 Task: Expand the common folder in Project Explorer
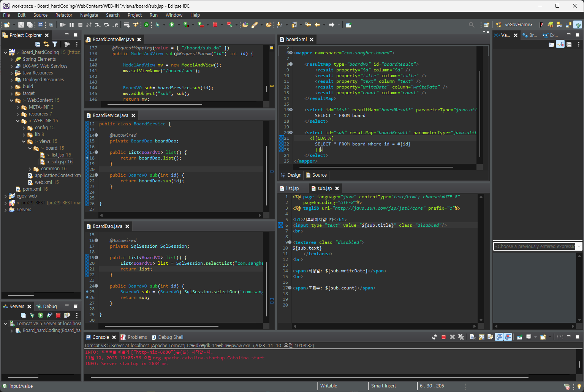[x=30, y=169]
